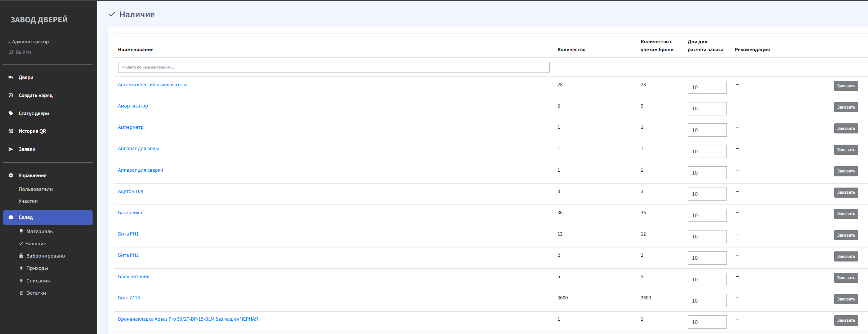Image resolution: width=868 pixels, height=334 pixels.
Task: Click days input for Броненакладка row
Action: pyautogui.click(x=707, y=322)
